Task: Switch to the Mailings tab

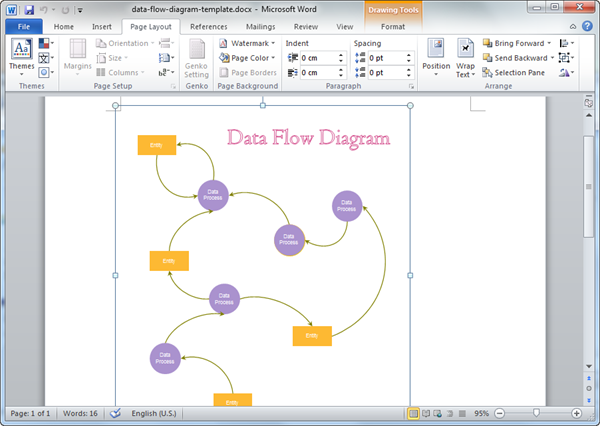Action: [262, 27]
